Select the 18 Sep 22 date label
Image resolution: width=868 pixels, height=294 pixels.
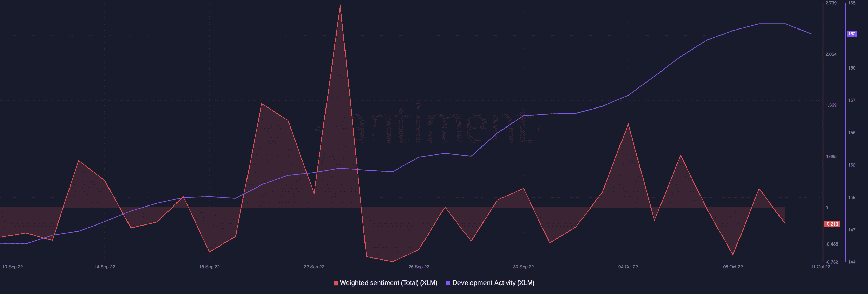pos(209,267)
